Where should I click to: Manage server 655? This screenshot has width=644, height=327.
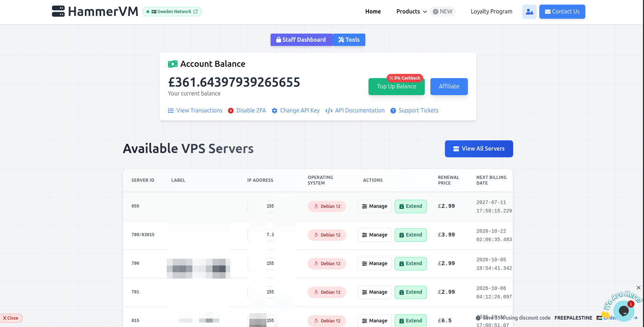pyautogui.click(x=375, y=206)
